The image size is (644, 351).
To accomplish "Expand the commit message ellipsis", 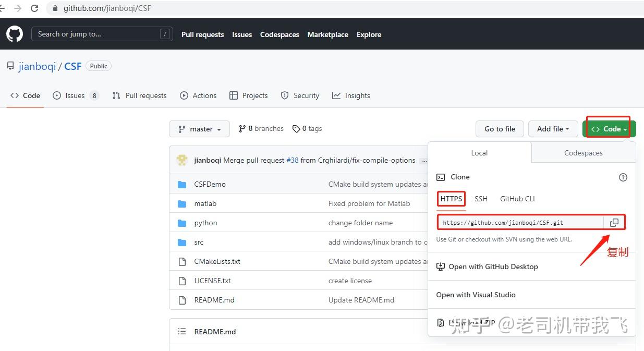I will (424, 161).
